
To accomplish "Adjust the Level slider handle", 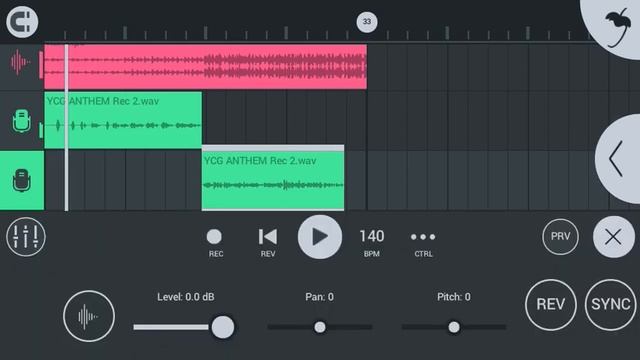I will [222, 327].
